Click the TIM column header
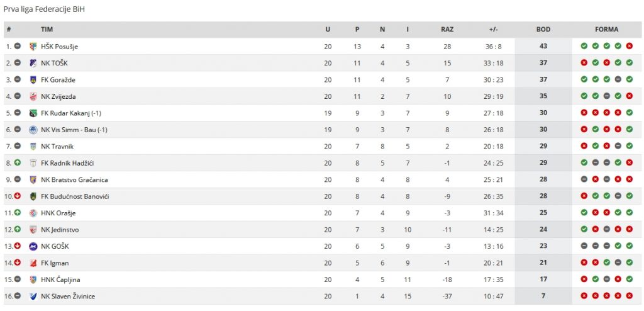This screenshot has width=644, height=311. (47, 30)
